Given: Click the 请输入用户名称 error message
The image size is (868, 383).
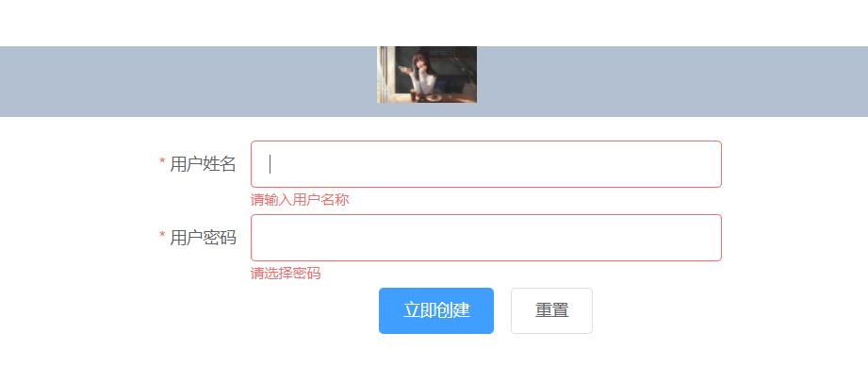Looking at the screenshot, I should (300, 200).
